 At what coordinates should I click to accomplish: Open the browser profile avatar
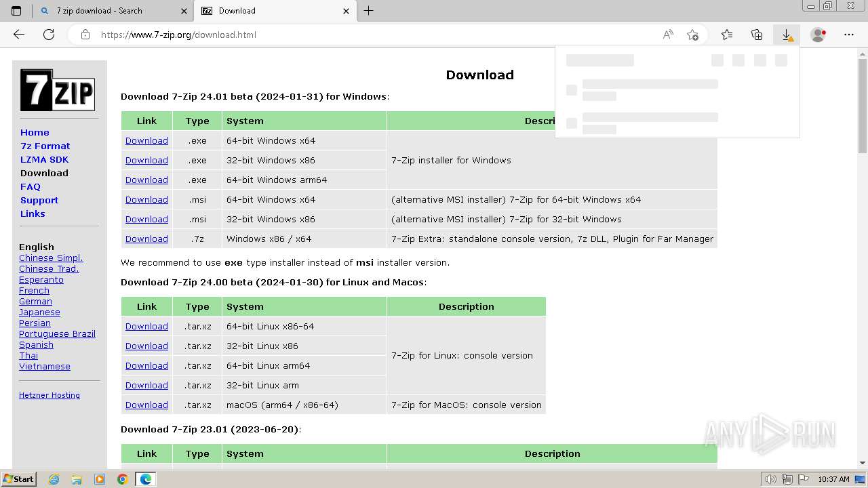tap(818, 35)
